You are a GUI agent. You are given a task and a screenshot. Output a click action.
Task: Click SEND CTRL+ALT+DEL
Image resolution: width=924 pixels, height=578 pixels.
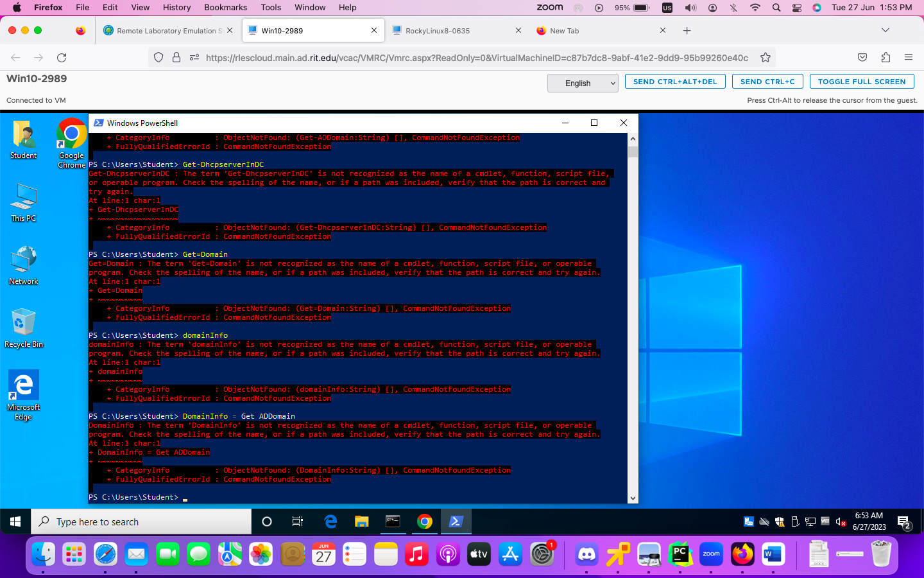pyautogui.click(x=675, y=82)
